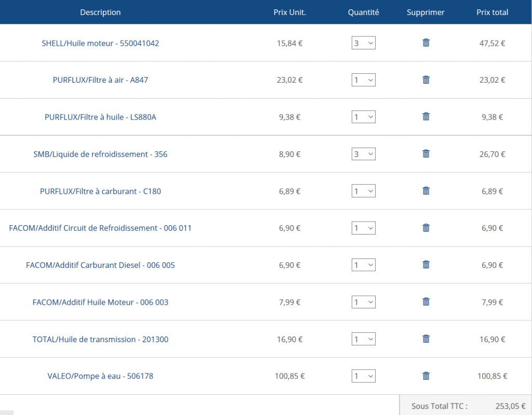This screenshot has width=532, height=415.
Task: Select the 7,99 € unit price
Action: point(290,302)
